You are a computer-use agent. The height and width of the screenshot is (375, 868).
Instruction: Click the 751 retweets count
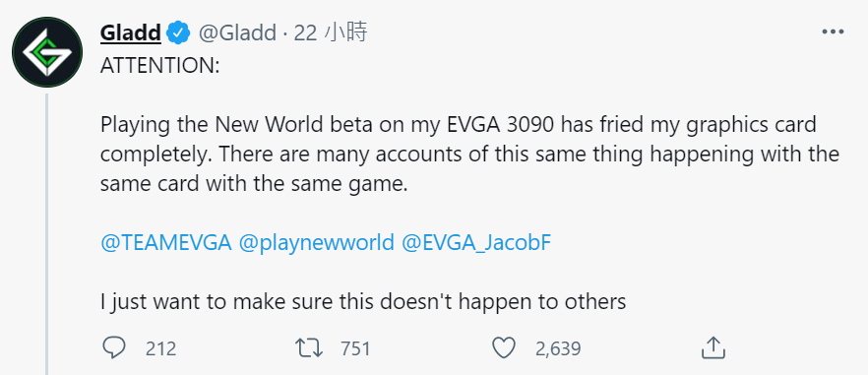[355, 349]
